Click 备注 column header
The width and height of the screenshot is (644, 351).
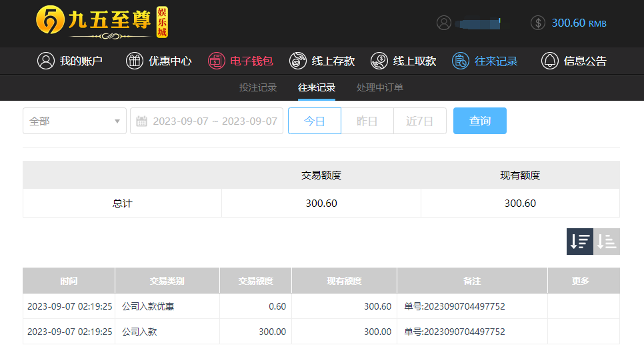(472, 281)
